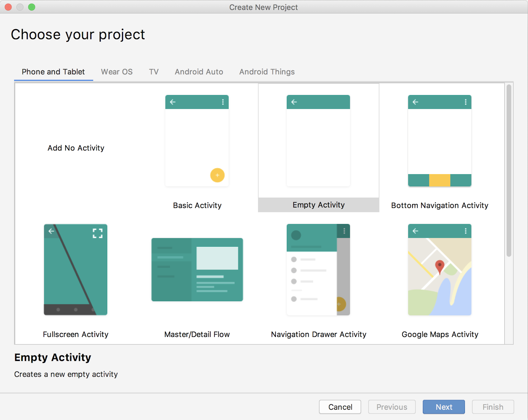This screenshot has height=420, width=528.
Task: Click the yellow floating action button icon
Action: [217, 175]
